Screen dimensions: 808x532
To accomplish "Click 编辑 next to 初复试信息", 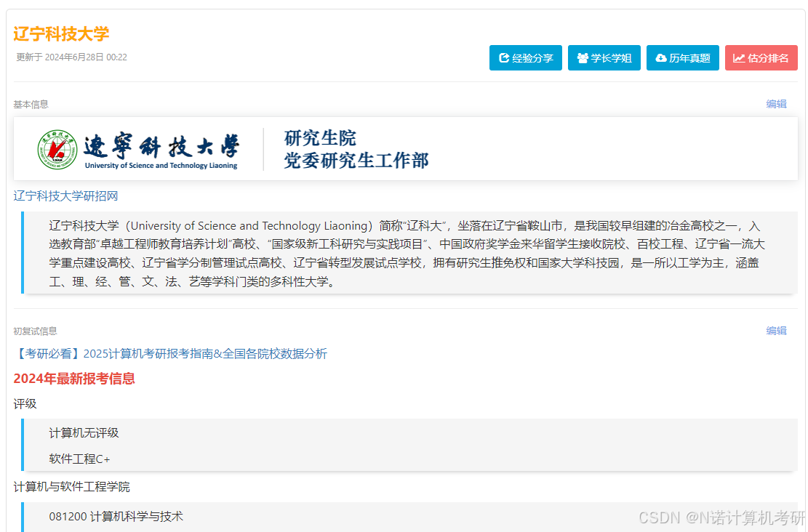I will (776, 331).
